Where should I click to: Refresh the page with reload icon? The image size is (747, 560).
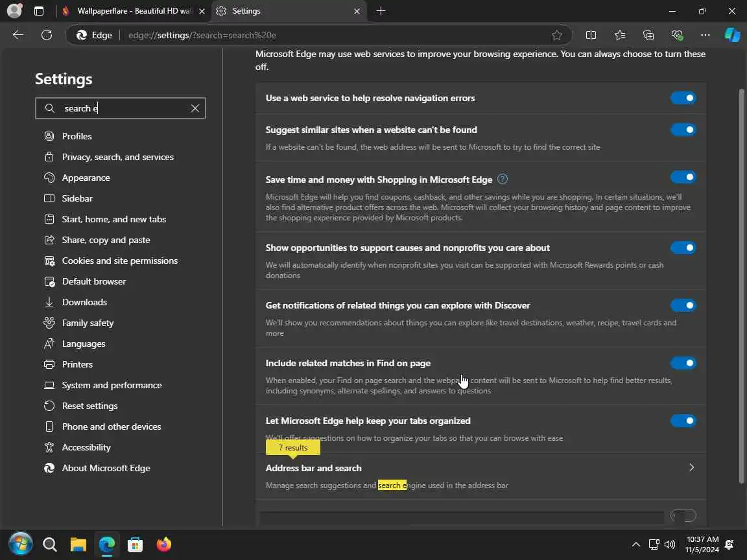[47, 35]
